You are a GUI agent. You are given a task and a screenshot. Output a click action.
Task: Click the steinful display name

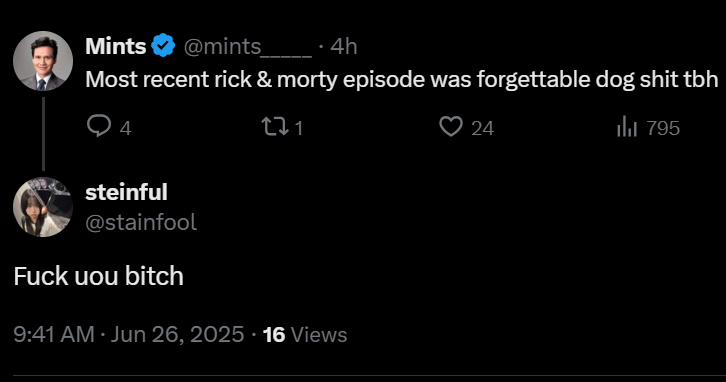126,192
